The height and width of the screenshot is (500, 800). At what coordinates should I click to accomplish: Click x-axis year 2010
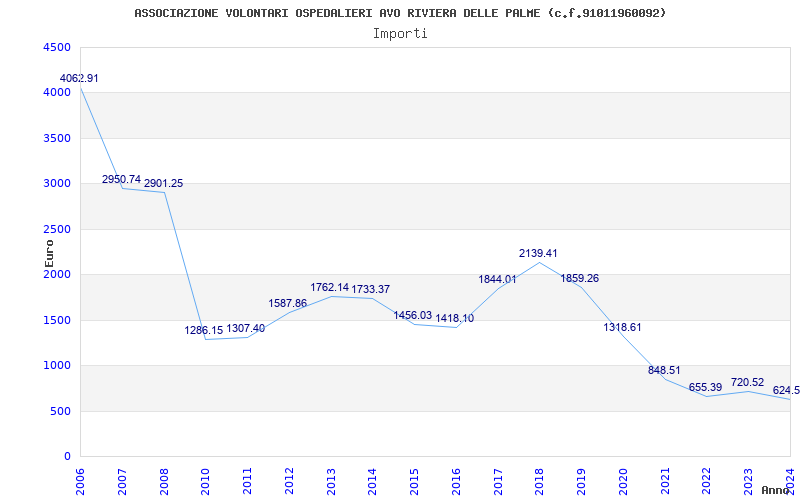206,481
